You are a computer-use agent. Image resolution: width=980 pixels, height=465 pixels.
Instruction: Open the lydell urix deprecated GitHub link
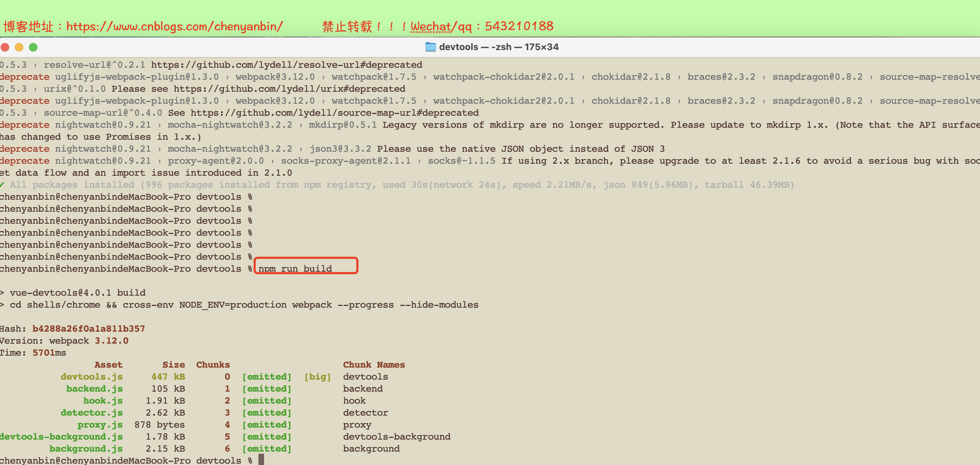coord(289,89)
